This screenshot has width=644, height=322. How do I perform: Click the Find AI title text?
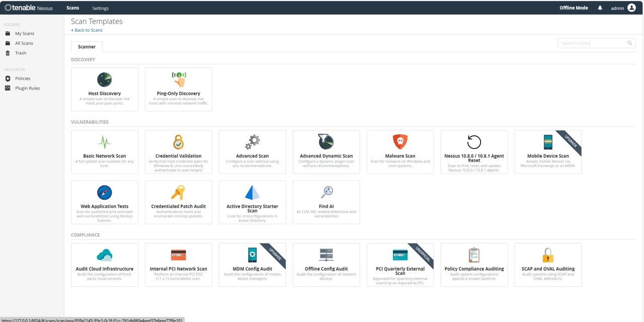(x=326, y=206)
